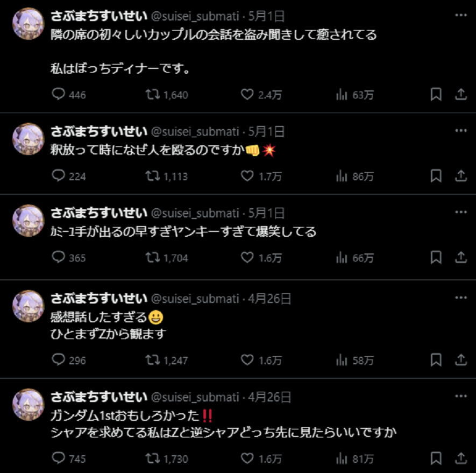Open the @suisei_submati handle on first tweet
476x473 pixels.
pyautogui.click(x=195, y=16)
